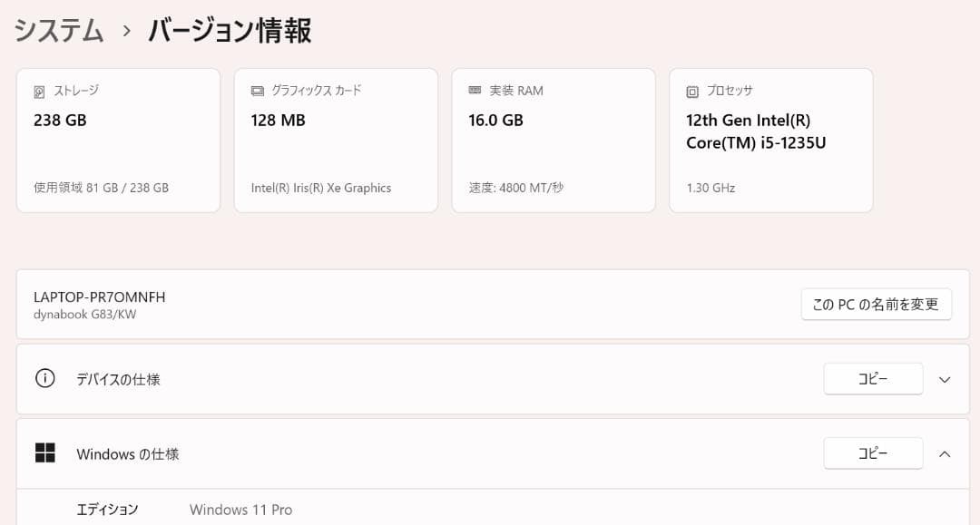
Task: Click the 速度: 4800 MT/秒 RAM speed text
Action: 516,189
